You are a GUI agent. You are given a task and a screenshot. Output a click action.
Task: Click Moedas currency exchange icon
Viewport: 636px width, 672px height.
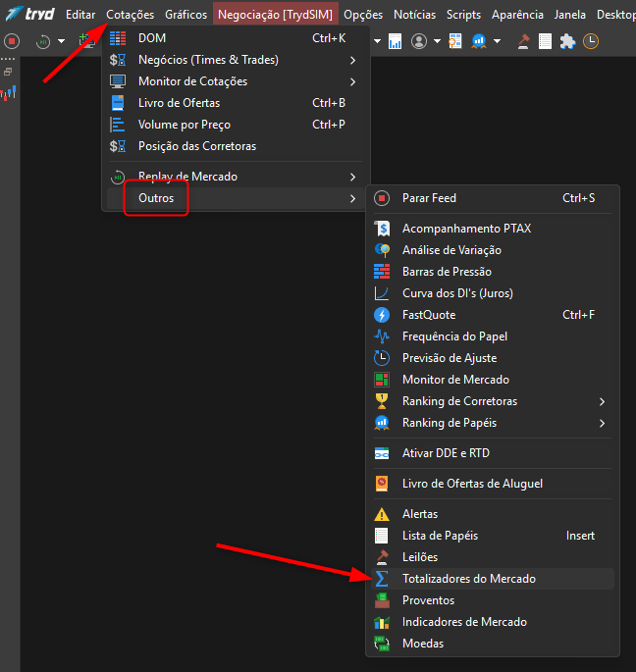coord(382,644)
